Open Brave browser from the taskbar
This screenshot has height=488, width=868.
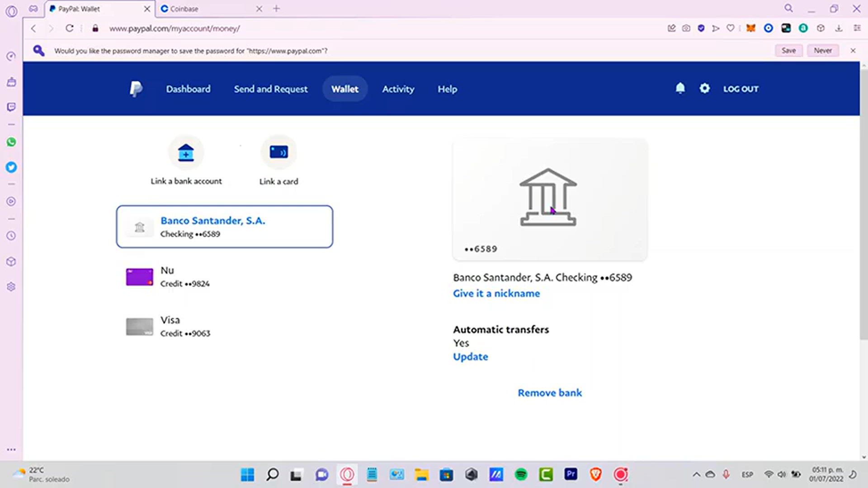click(595, 474)
